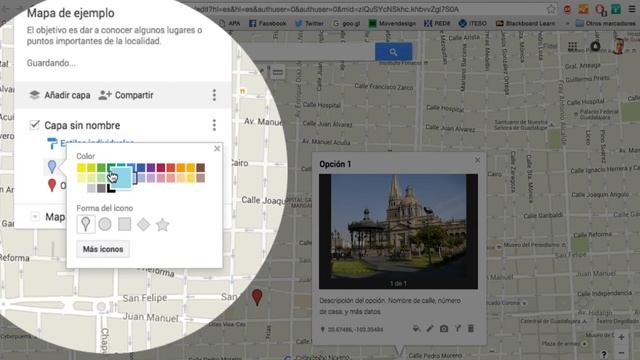This screenshot has width=640, height=360.
Task: Select the pin icon shape
Action: tap(86, 224)
